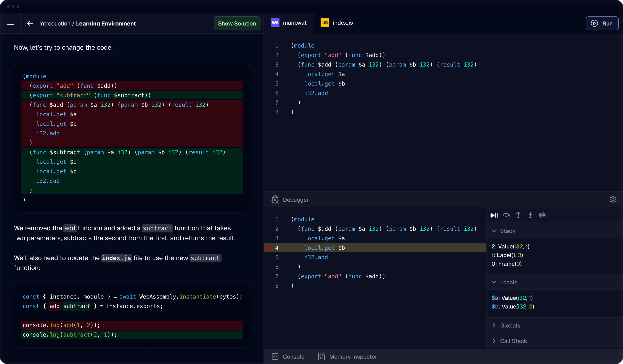The height and width of the screenshot is (364, 623).
Task: Click the back arrow to leave Learning Environment
Action: coord(30,23)
